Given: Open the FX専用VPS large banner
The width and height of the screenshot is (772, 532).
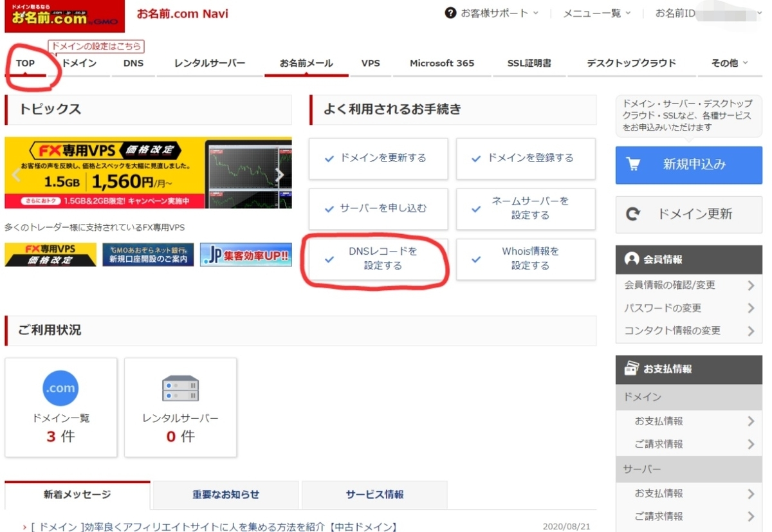Looking at the screenshot, I should click(148, 172).
